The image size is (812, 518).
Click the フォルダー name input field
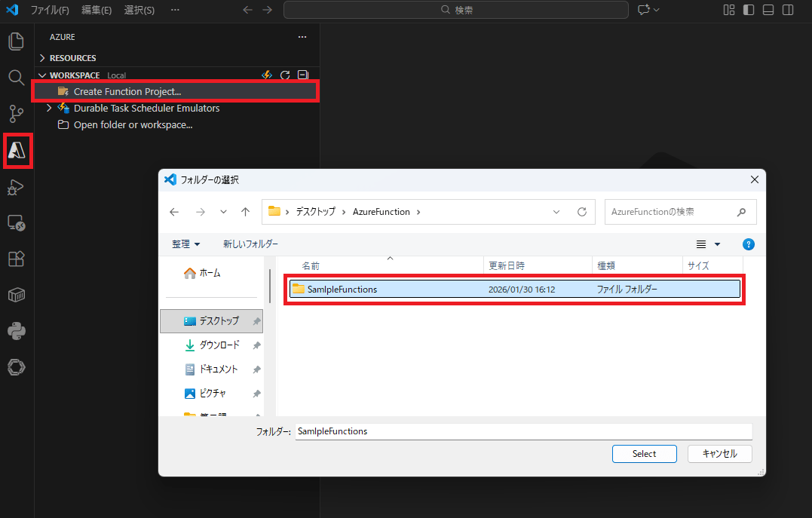click(x=523, y=431)
